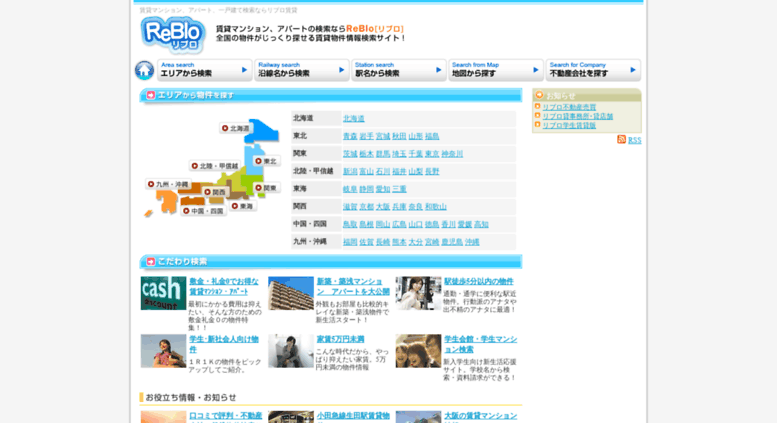The width and height of the screenshot is (777, 423).
Task: Select 九州・沖縄 label on Japan map
Action: click(168, 184)
